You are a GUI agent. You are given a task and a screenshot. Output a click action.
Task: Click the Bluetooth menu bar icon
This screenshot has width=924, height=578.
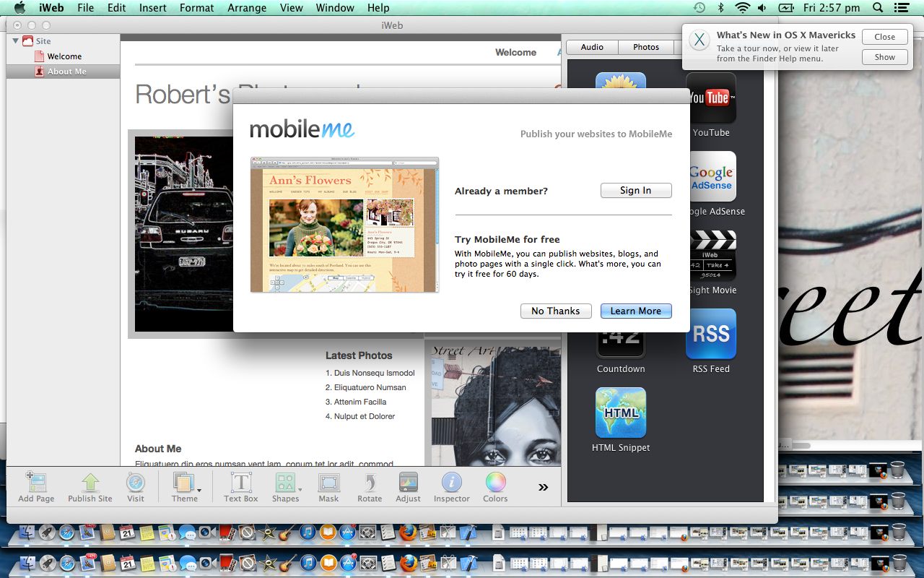720,8
